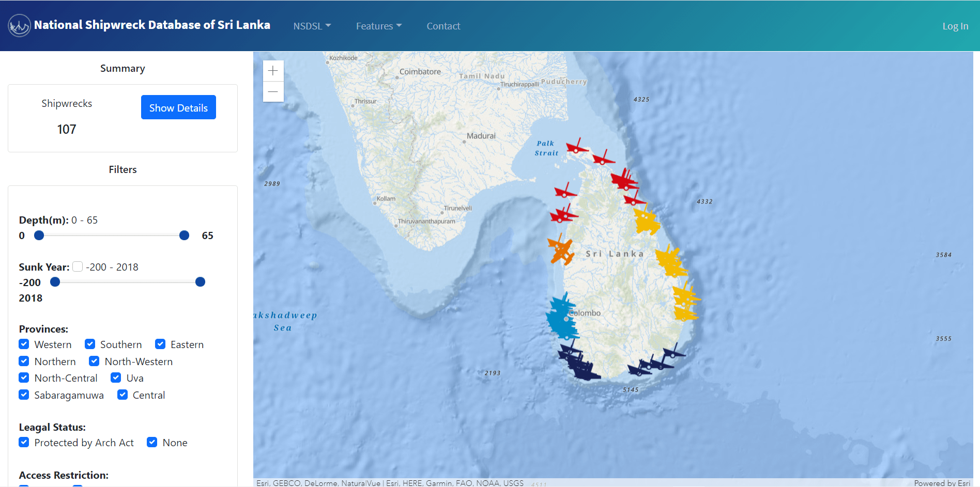Open the Contact page
This screenshot has width=980, height=487.
pos(443,26)
